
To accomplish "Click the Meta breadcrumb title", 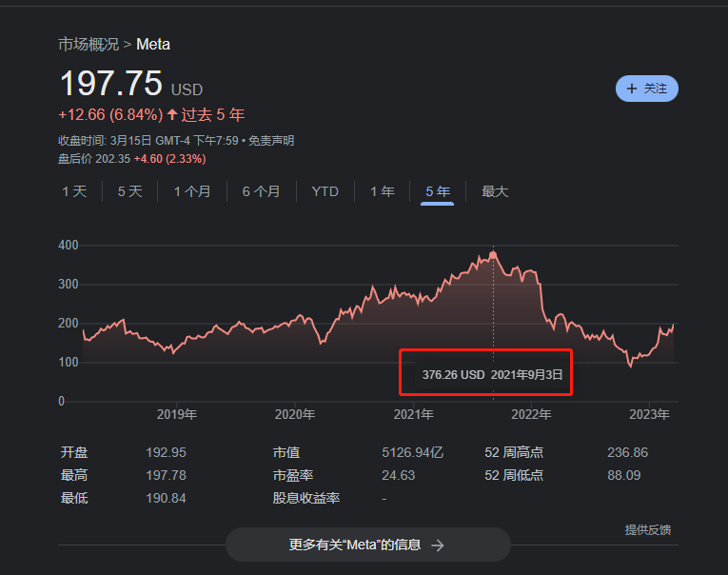I will (153, 45).
